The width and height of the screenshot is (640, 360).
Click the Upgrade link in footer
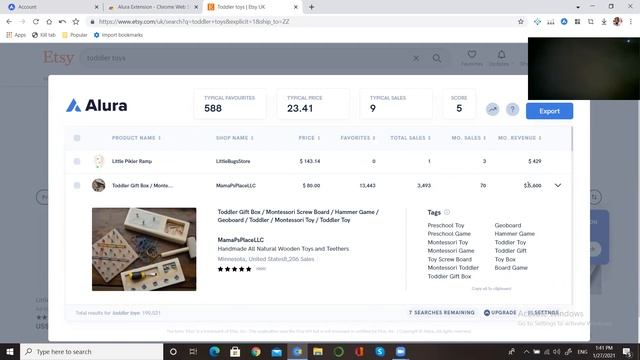point(500,313)
